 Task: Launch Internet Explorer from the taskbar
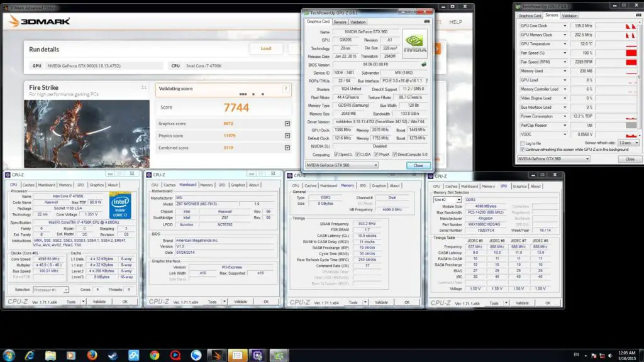30,355
